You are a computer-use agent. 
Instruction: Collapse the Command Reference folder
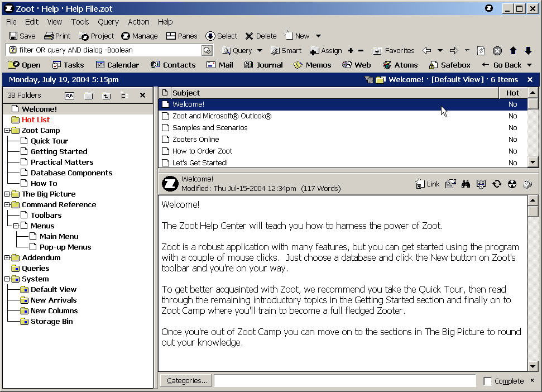coord(7,204)
